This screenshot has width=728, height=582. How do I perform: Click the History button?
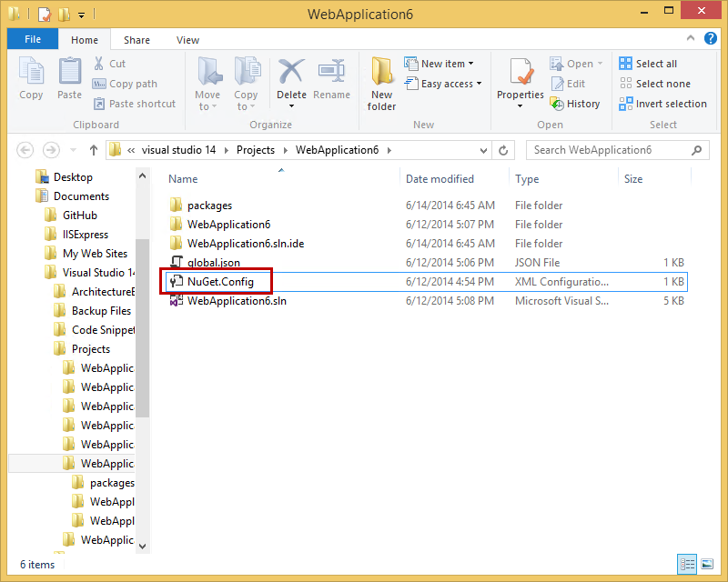coord(575,104)
